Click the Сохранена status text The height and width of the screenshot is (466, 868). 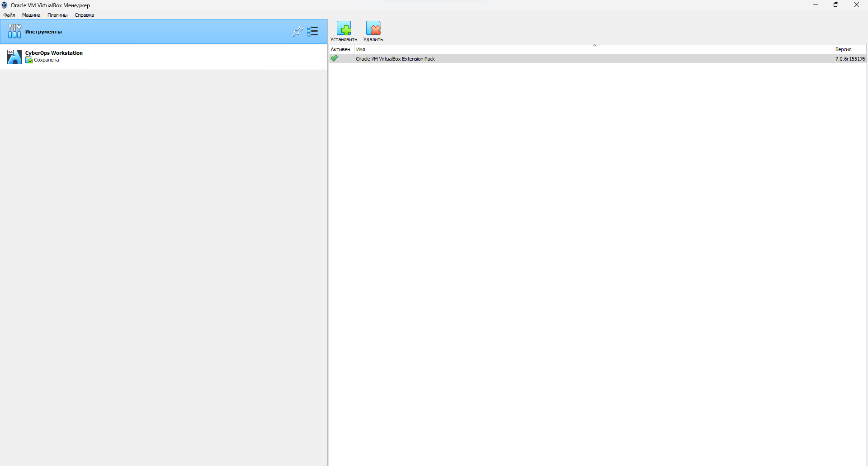[x=47, y=60]
